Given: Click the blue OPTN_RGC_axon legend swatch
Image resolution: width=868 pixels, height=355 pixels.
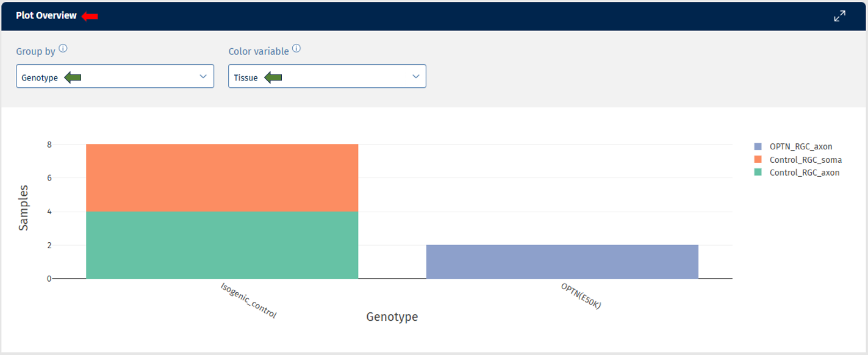Looking at the screenshot, I should click(x=758, y=146).
